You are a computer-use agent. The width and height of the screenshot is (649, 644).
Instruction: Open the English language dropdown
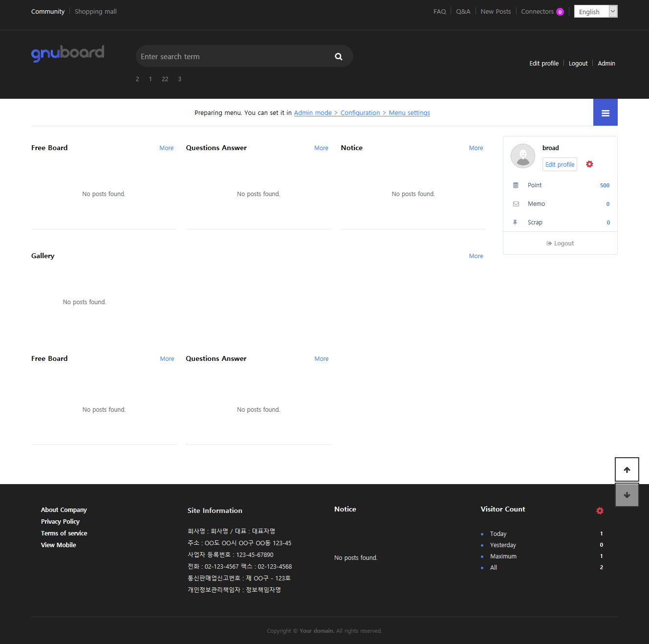coord(595,12)
